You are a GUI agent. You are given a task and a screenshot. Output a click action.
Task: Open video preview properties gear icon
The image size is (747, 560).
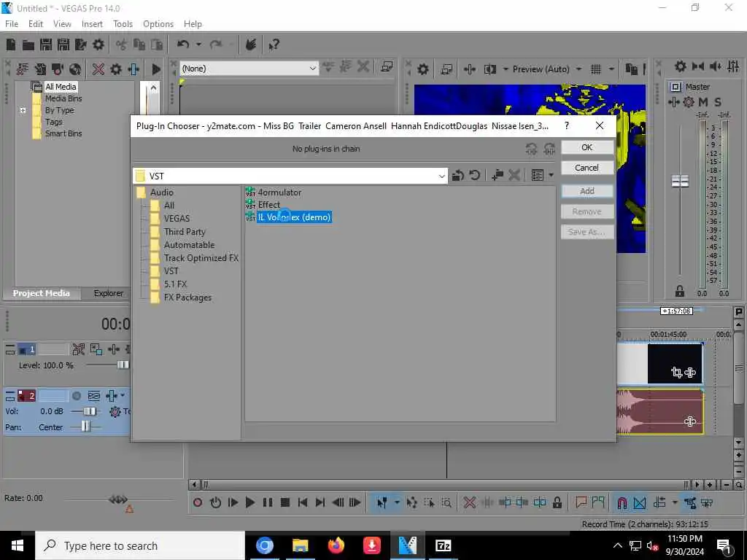pyautogui.click(x=422, y=69)
